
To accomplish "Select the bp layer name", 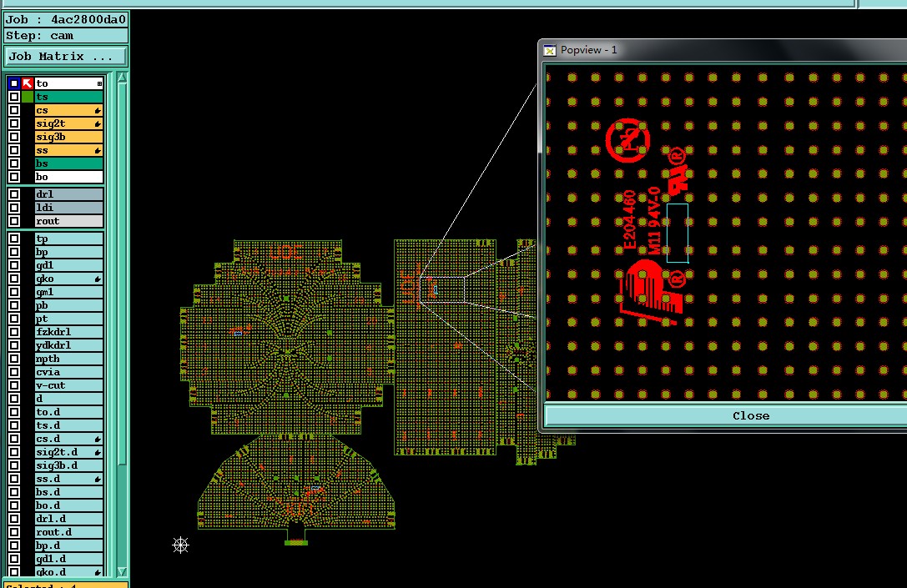I will coord(68,252).
